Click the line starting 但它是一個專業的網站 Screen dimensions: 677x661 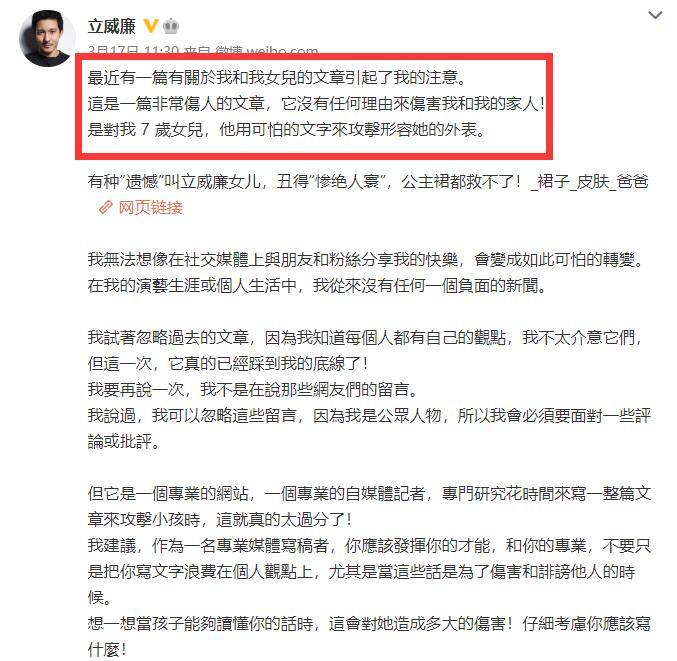[x=369, y=493]
